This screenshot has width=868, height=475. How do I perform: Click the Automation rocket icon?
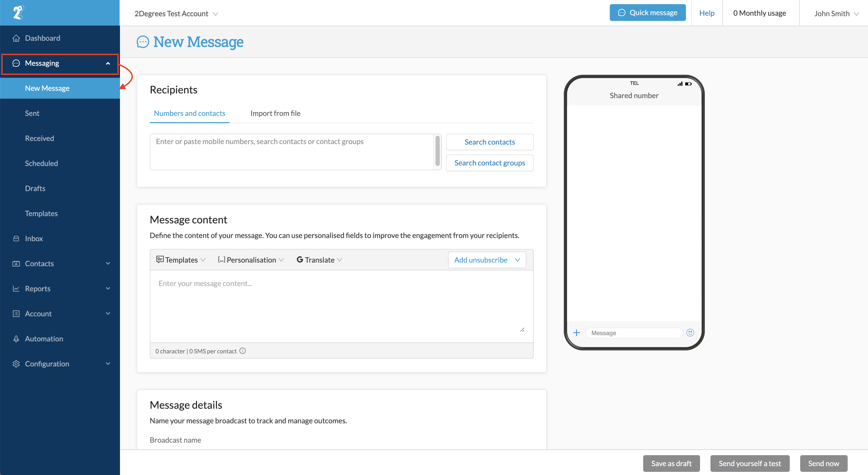pos(16,339)
